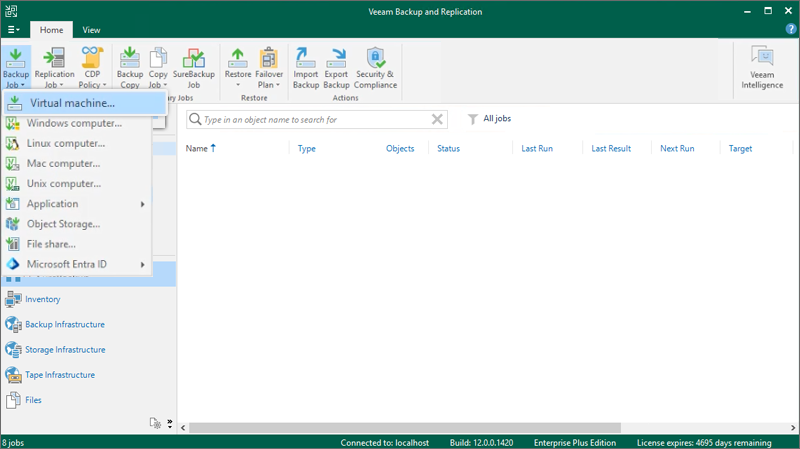Screen dimensions: 800x449
Task: Sort by the Target column header
Action: pyautogui.click(x=740, y=148)
